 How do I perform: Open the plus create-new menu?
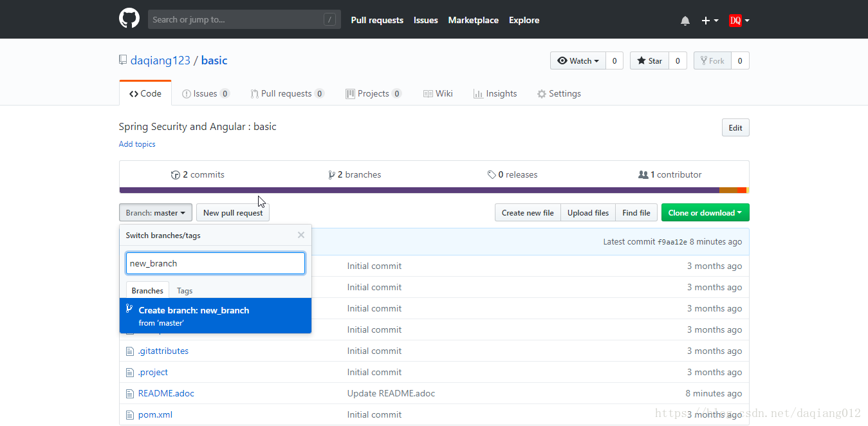[x=710, y=21]
